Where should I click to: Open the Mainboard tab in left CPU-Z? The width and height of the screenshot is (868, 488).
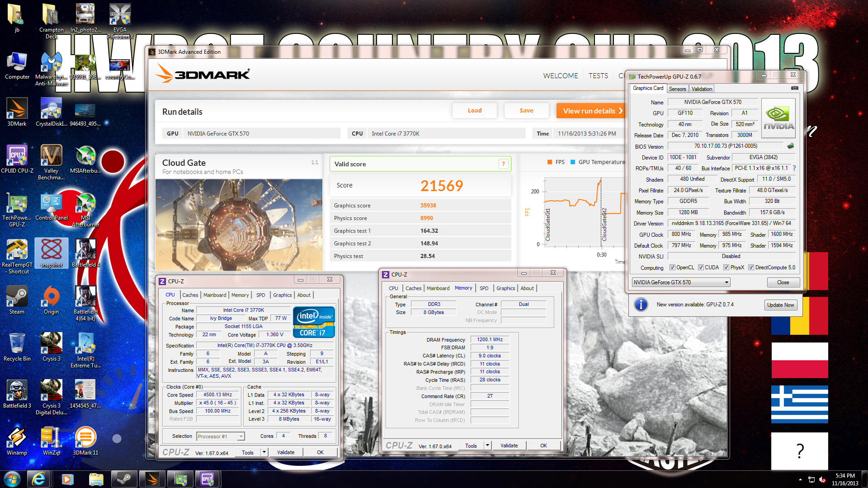click(215, 295)
